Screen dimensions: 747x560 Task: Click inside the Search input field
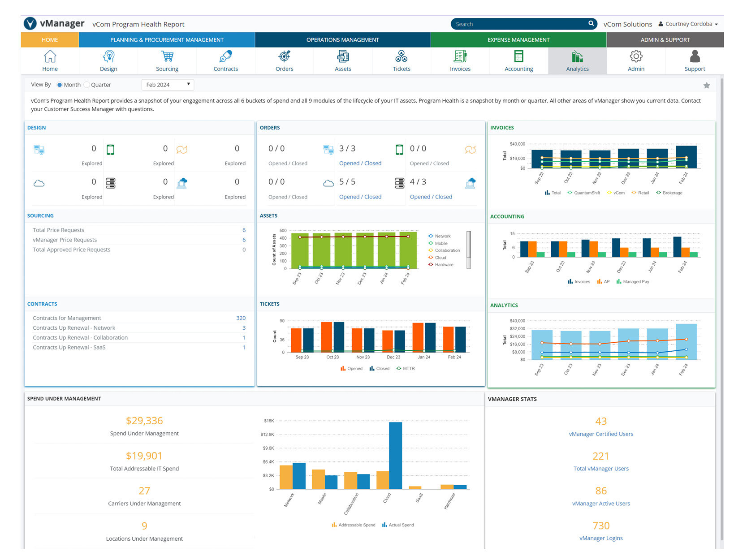tap(520, 24)
